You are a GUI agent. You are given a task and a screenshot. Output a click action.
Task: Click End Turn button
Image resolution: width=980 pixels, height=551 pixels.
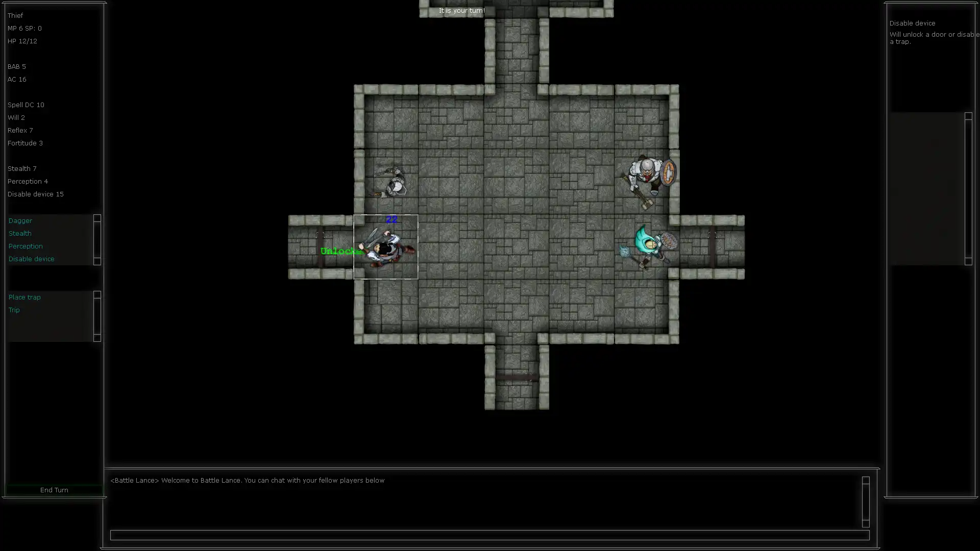click(54, 489)
